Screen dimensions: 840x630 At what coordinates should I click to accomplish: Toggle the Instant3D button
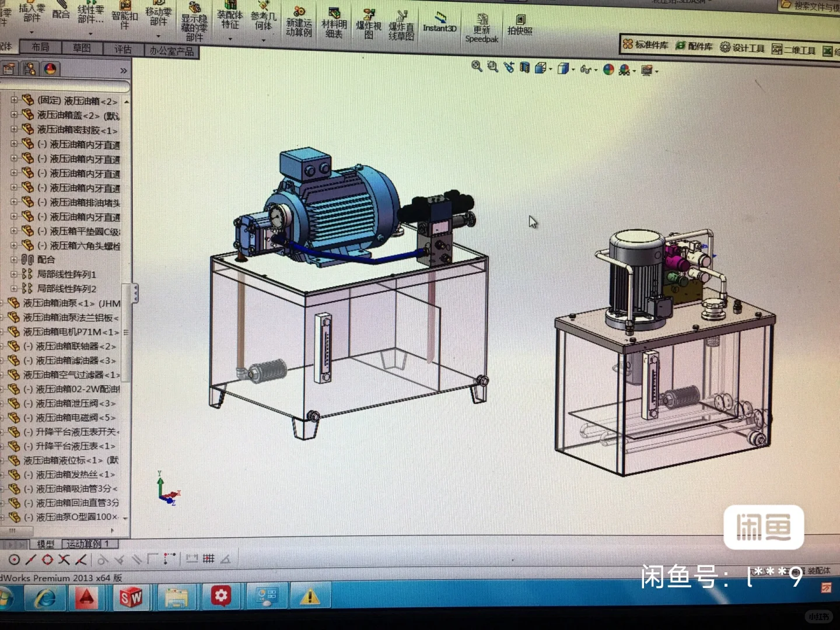click(440, 22)
